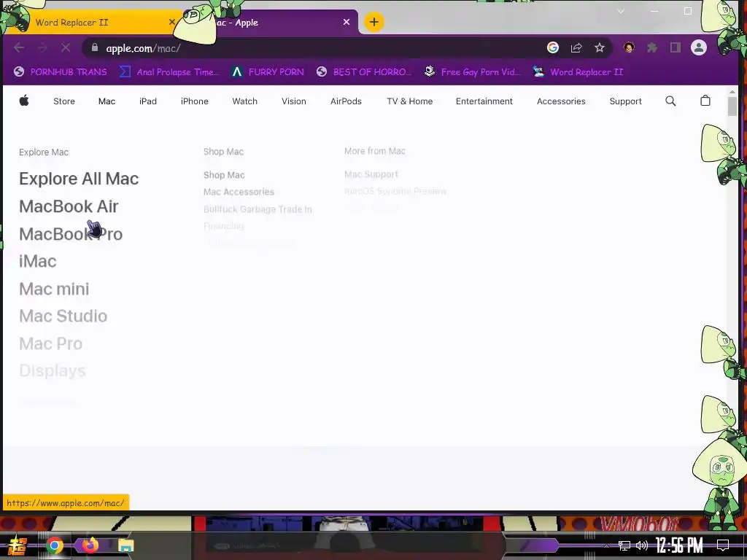The height and width of the screenshot is (560, 747).
Task: Open the Financing link
Action: coord(223,226)
